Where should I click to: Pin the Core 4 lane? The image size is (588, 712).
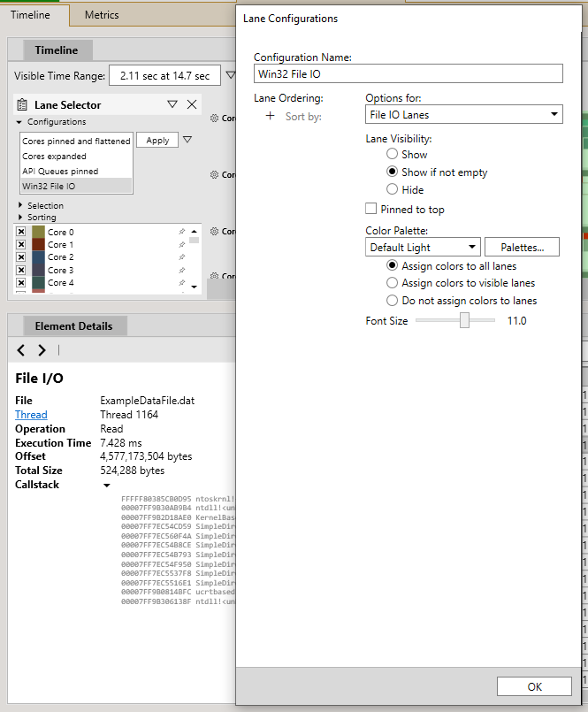182,282
